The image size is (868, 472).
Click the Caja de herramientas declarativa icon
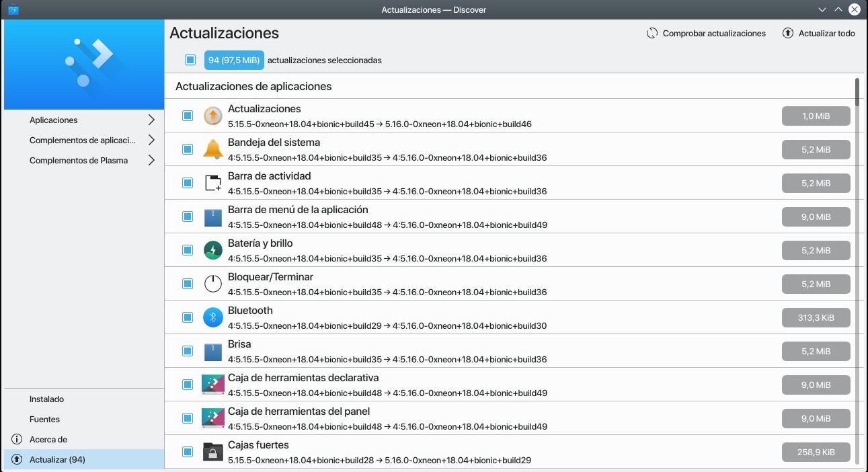(212, 385)
